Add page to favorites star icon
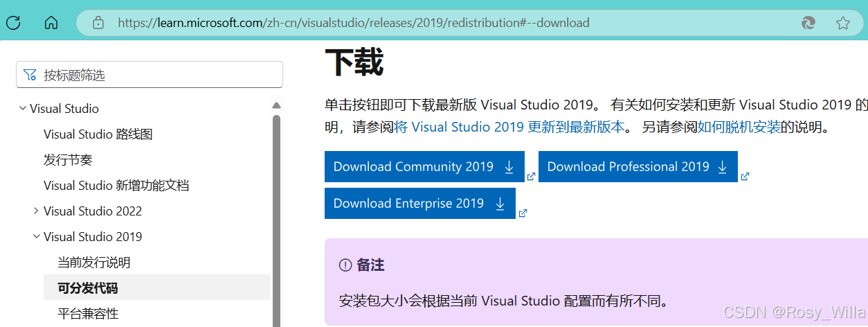Image resolution: width=868 pixels, height=327 pixels. click(842, 23)
